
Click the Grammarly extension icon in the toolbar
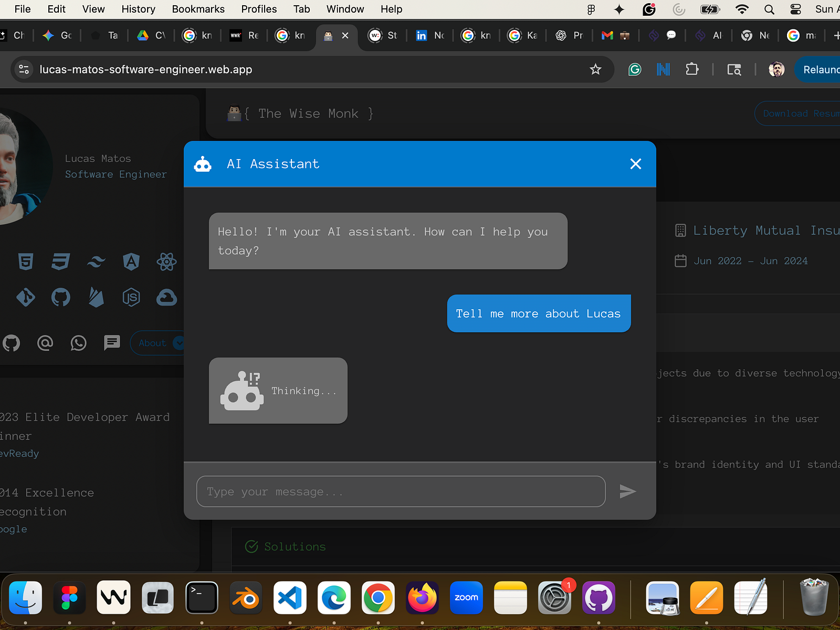(x=635, y=69)
